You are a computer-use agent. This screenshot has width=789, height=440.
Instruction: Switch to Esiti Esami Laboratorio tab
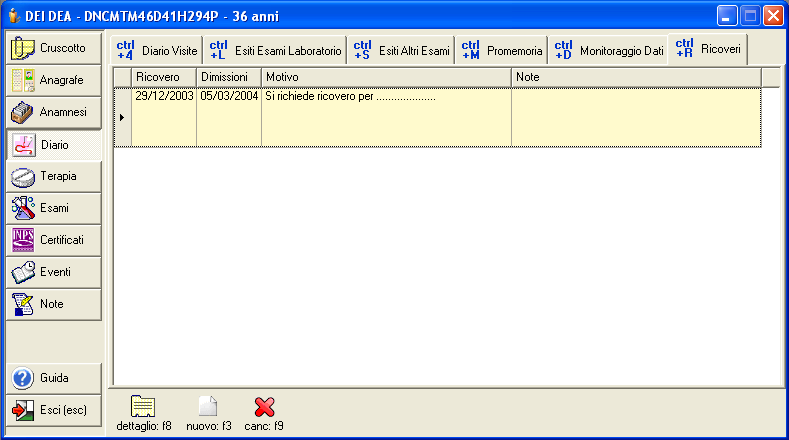276,50
